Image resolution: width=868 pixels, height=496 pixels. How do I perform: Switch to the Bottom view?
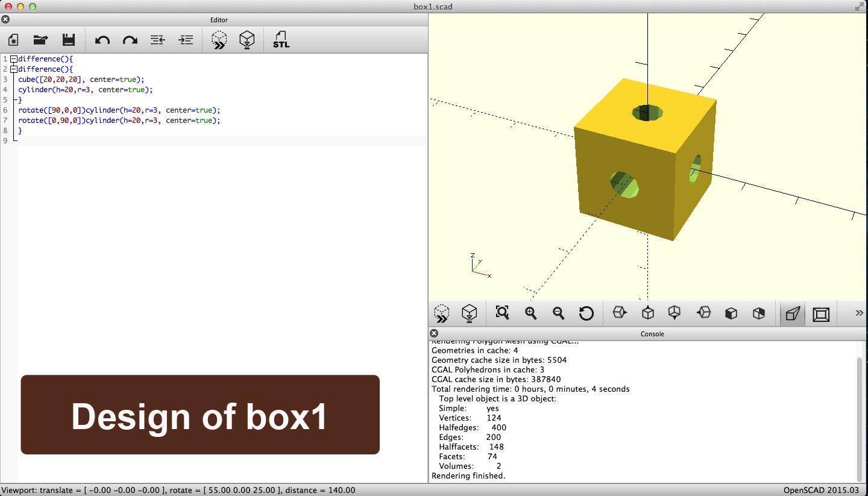coord(675,313)
